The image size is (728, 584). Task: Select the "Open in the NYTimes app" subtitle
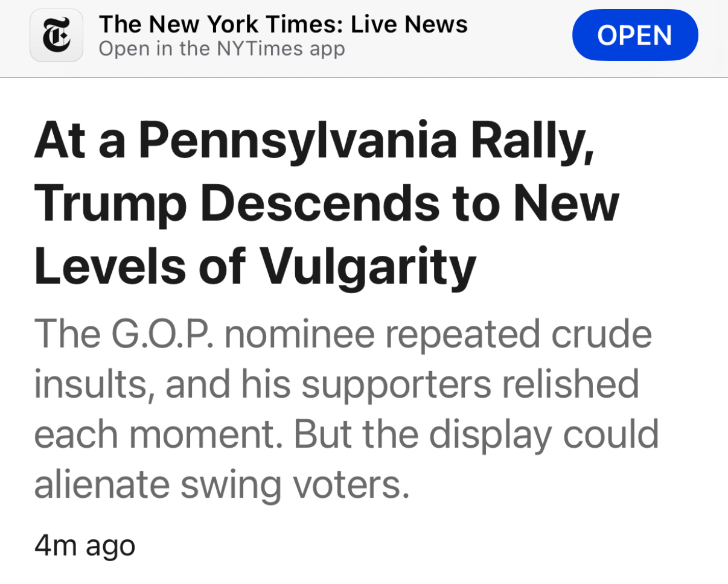[x=222, y=49]
